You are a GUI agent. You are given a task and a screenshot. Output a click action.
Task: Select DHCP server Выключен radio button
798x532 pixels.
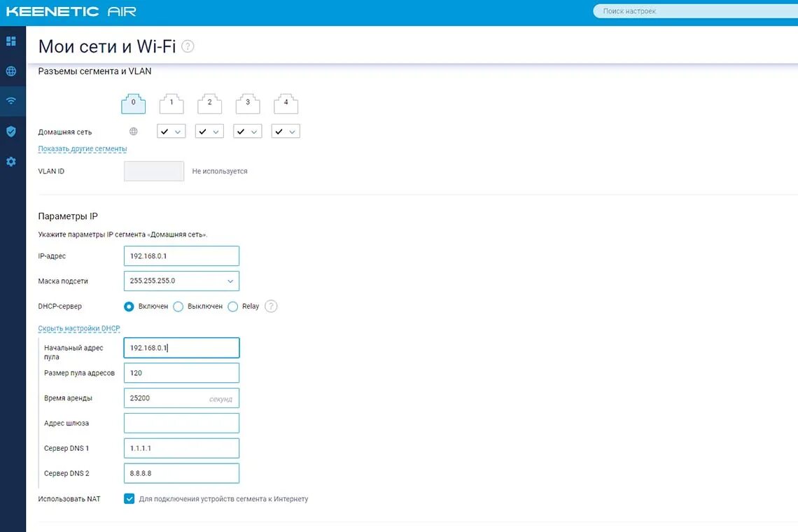click(178, 307)
